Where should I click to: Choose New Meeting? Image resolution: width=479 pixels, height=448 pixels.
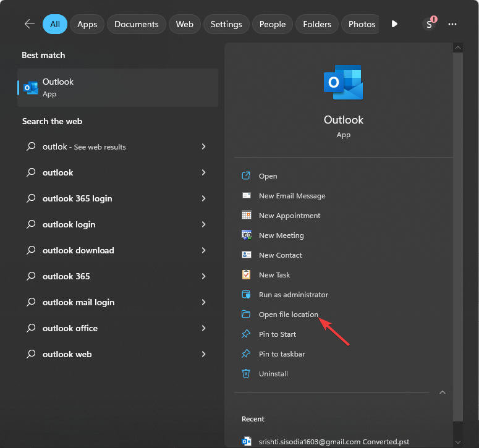coord(281,235)
